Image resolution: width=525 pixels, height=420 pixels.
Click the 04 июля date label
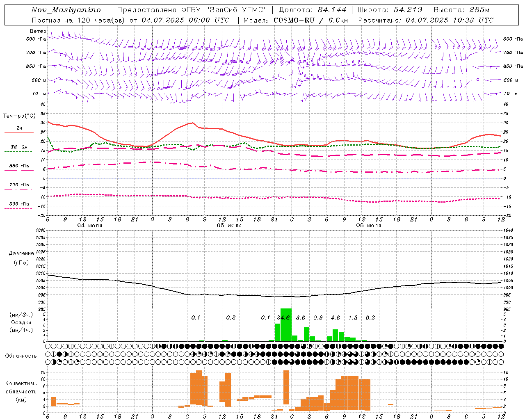(90, 226)
